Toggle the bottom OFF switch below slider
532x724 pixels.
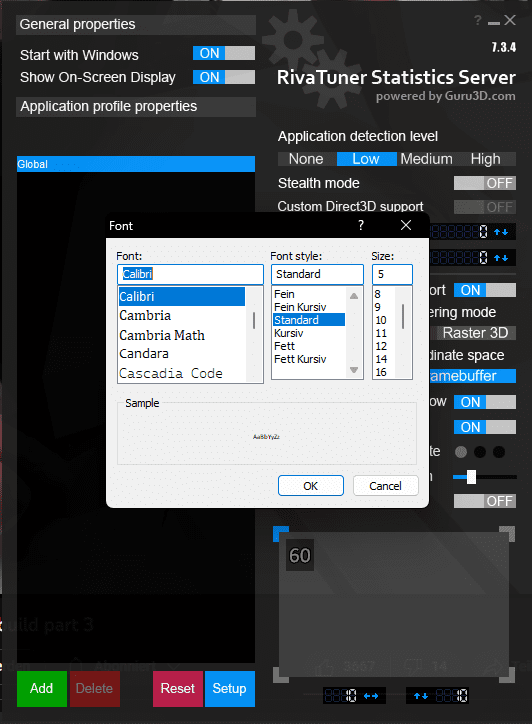click(x=484, y=501)
